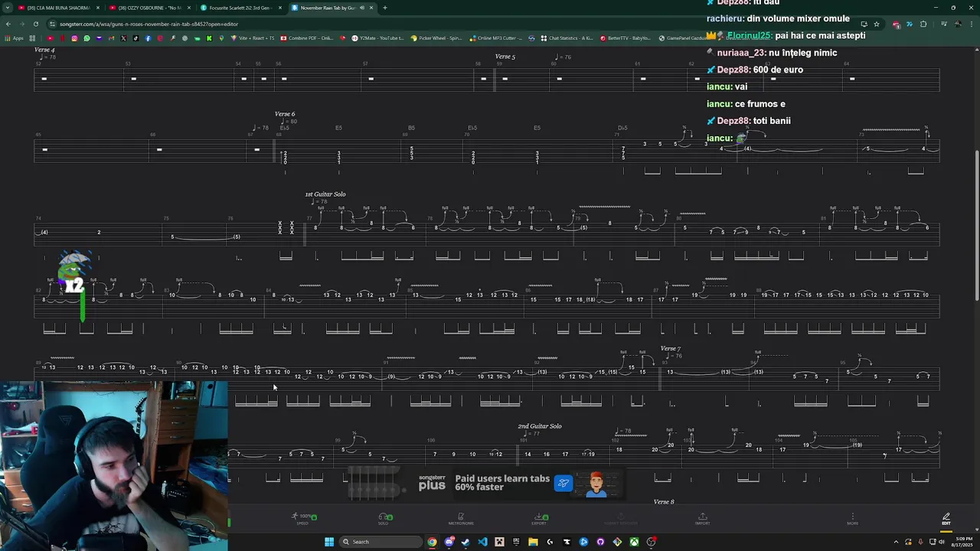Open the Export option
Image resolution: width=980 pixels, height=551 pixels.
(x=540, y=519)
